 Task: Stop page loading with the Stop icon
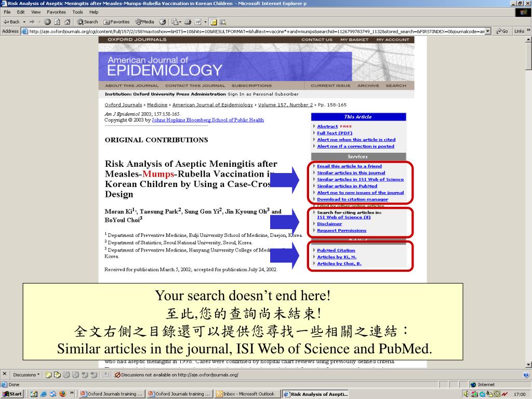(47, 22)
